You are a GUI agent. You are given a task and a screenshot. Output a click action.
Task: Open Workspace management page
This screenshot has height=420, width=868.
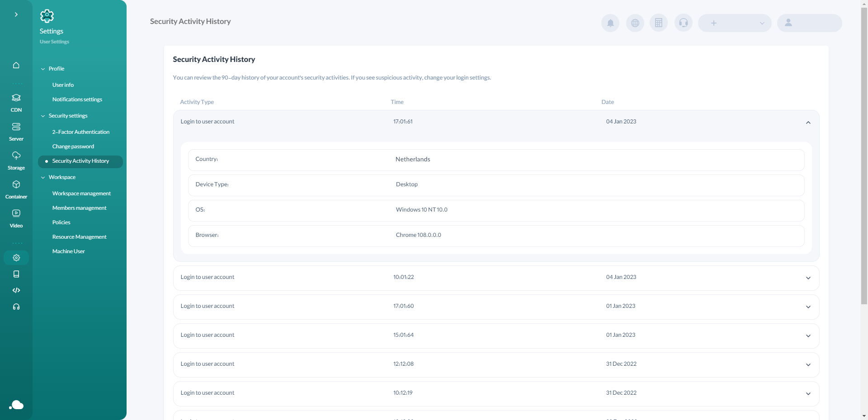[x=81, y=193]
